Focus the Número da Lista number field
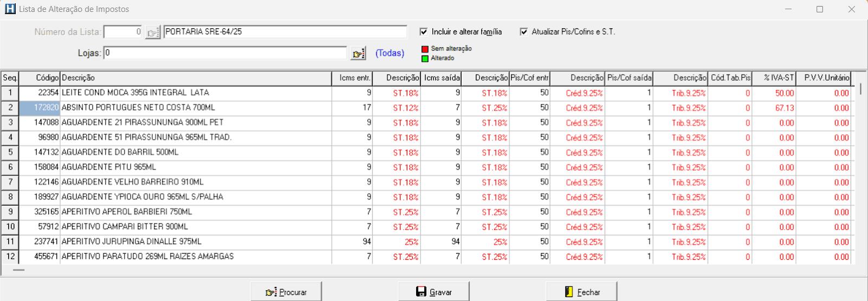The height and width of the screenshot is (301, 868). (x=123, y=32)
